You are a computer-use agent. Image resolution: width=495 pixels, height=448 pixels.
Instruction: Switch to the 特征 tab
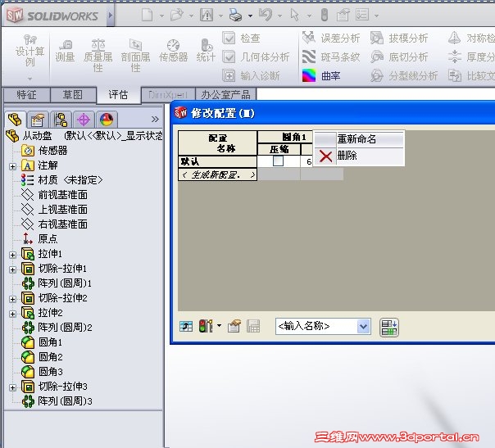(x=26, y=95)
